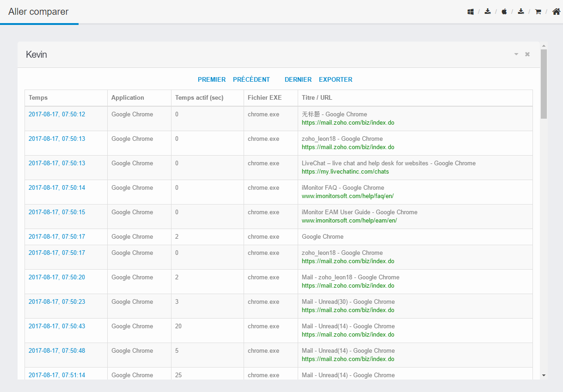
Task: Click EXPORTER to export the log
Action: pos(336,79)
